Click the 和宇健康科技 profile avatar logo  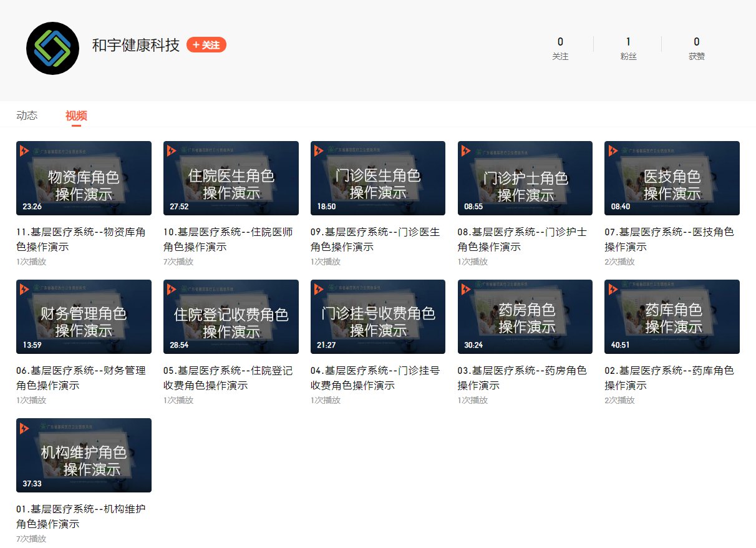[53, 48]
